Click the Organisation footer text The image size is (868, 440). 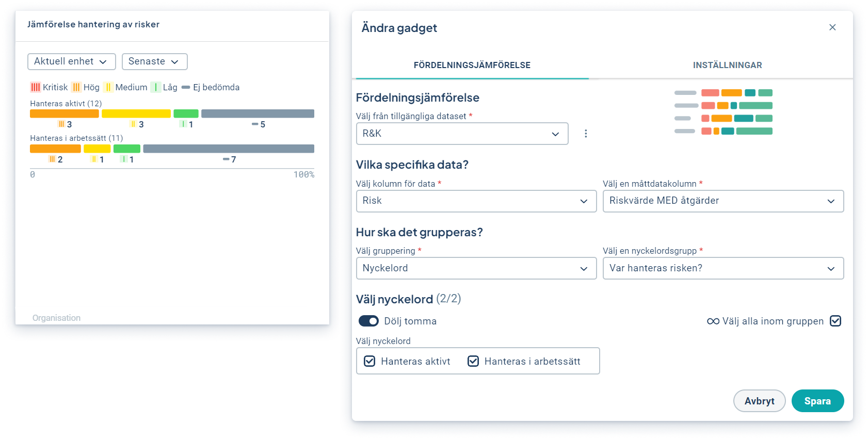point(56,318)
